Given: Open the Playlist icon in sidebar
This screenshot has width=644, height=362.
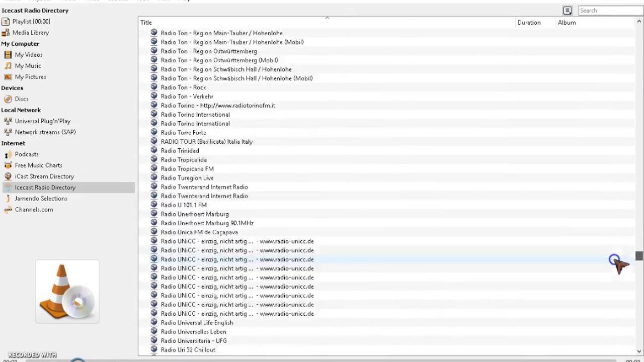Looking at the screenshot, I should point(6,22).
